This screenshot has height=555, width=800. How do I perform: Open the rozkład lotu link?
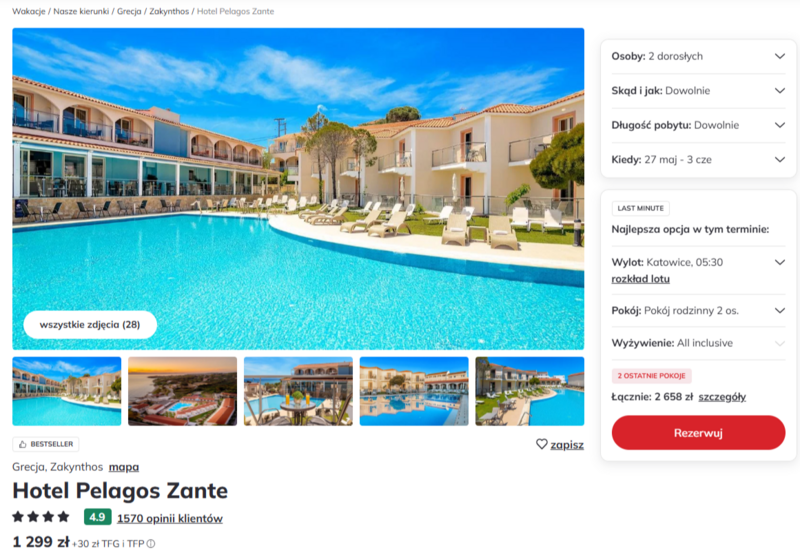pyautogui.click(x=640, y=279)
